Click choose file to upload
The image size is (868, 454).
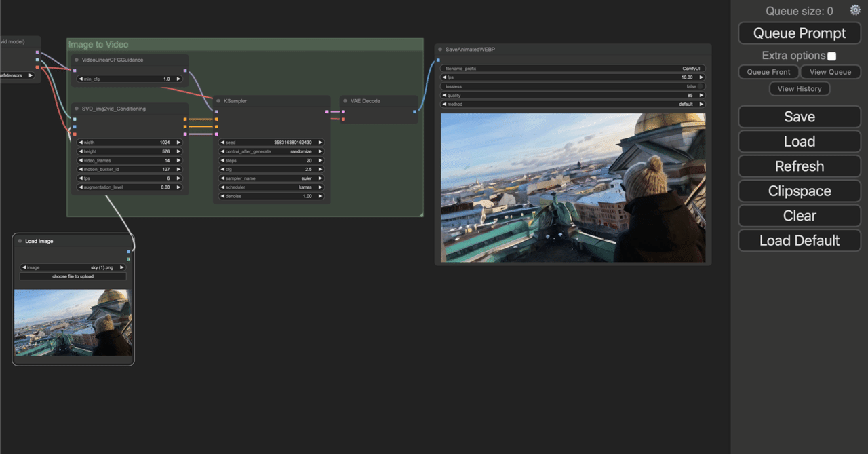[x=73, y=276]
